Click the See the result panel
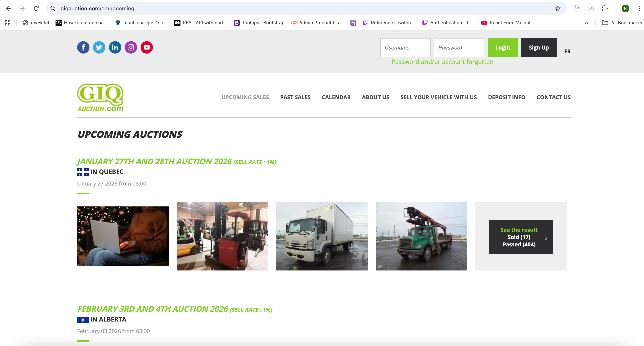644x346 pixels. 521,237
